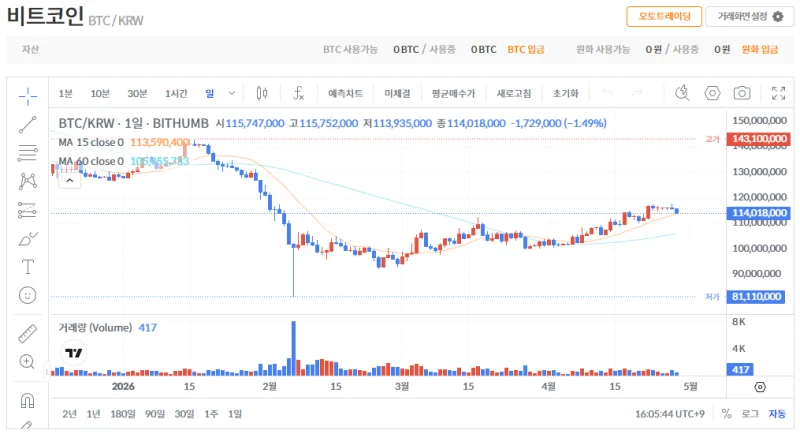Select the zoom in tool
800x434 pixels.
(28, 362)
